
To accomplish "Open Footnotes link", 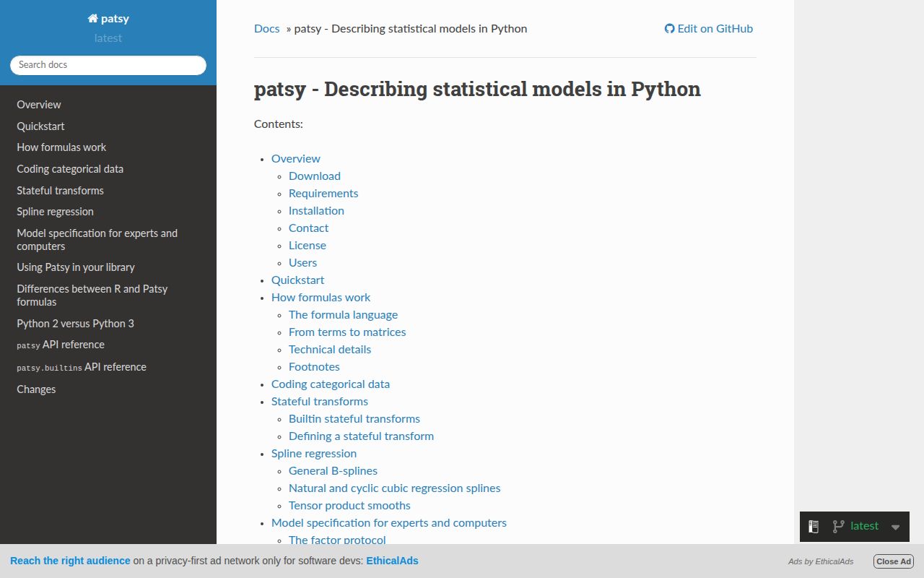I will [x=314, y=367].
